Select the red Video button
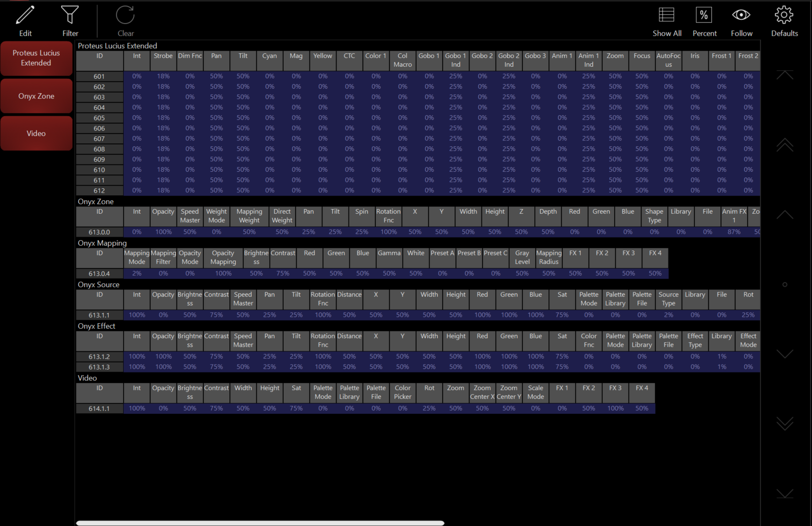The image size is (812, 526). click(x=36, y=133)
